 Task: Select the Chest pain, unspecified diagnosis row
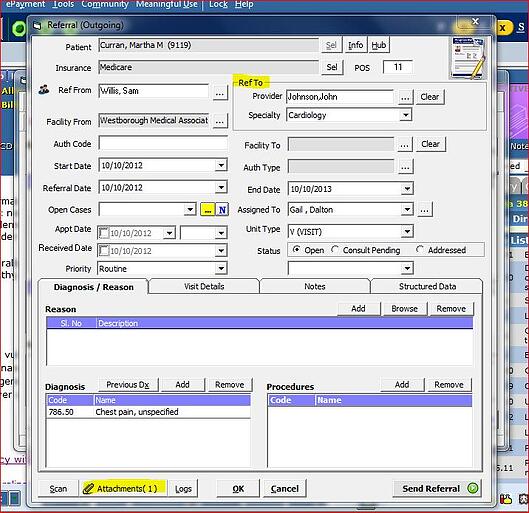pos(148,412)
